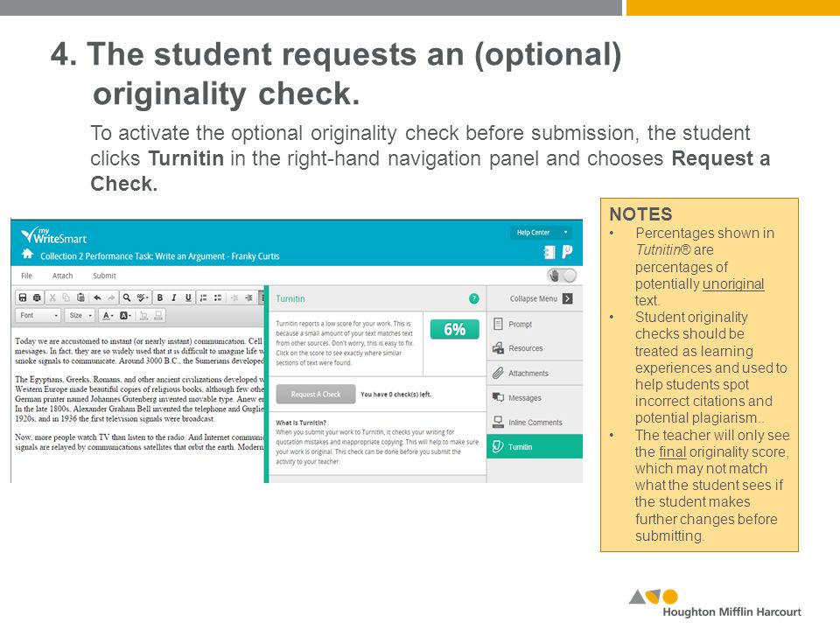Select the Turnitin panel tab

click(x=535, y=446)
